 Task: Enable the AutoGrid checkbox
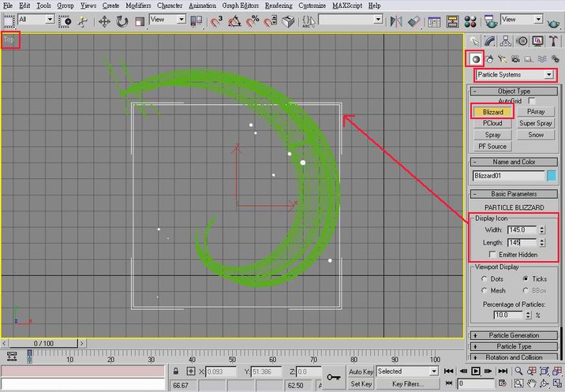(532, 101)
